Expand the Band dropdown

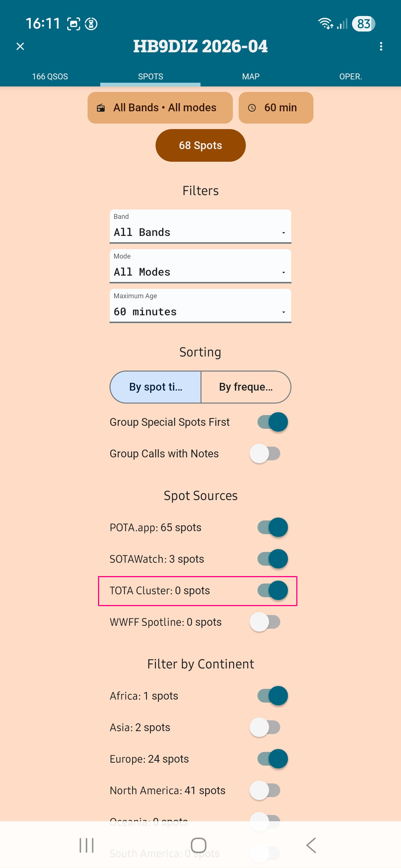tap(200, 227)
